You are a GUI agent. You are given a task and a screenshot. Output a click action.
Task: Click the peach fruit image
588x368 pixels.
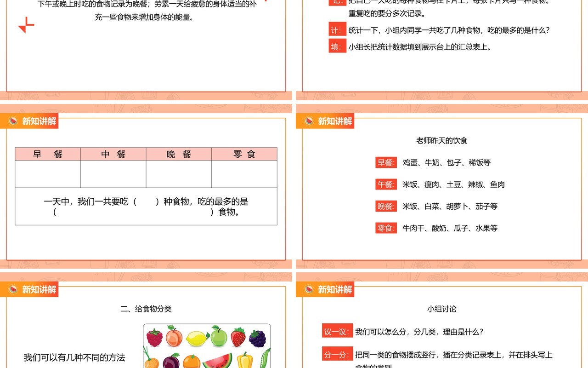pyautogui.click(x=174, y=337)
